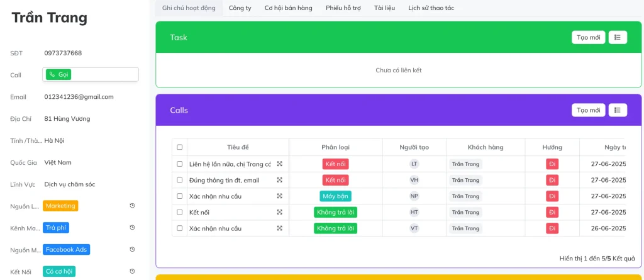Click 'Tạo mới' in the Task panel
644x280 pixels.
pos(588,37)
